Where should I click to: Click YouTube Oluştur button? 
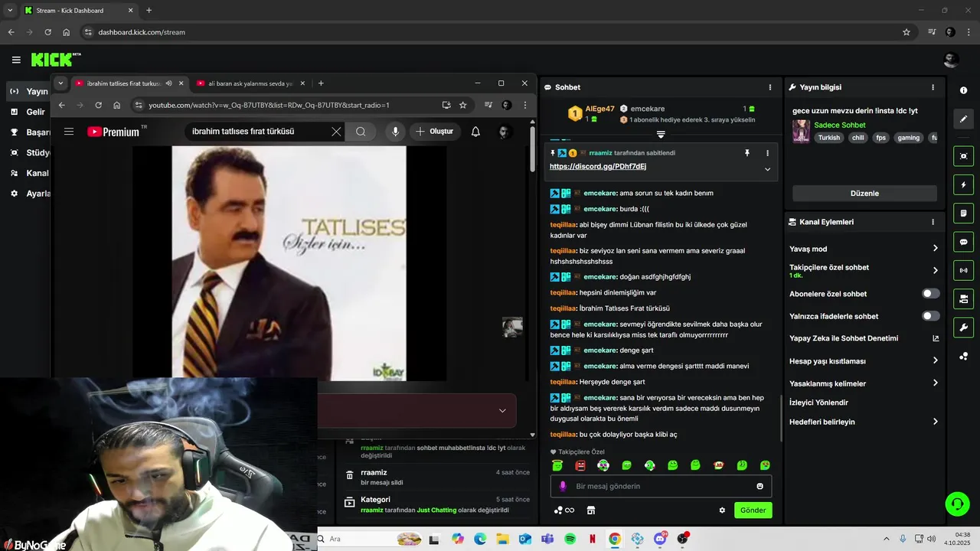coord(435,132)
